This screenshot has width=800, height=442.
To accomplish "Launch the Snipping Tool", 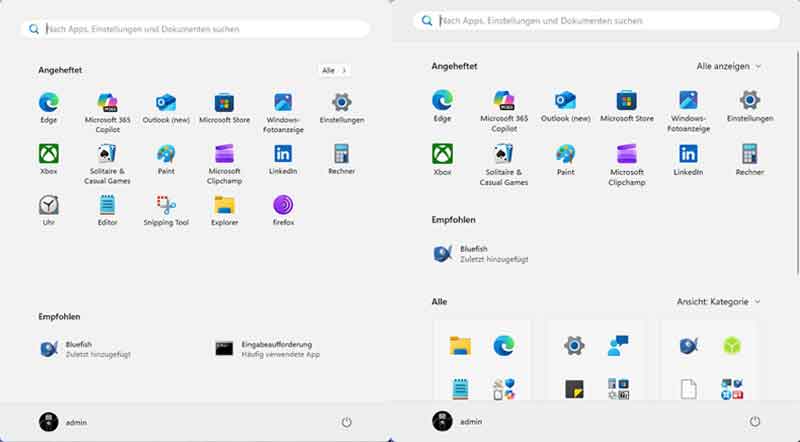I will tap(166, 210).
